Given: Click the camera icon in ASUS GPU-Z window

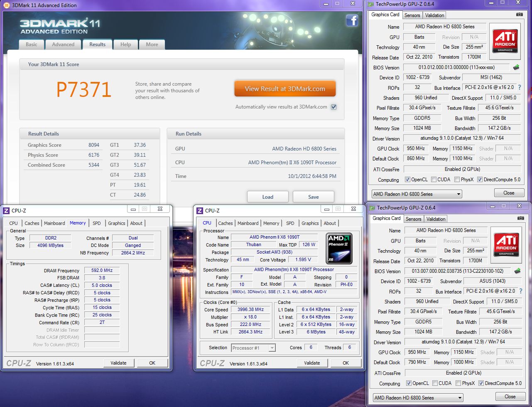Looking at the screenshot, I should 520,218.
